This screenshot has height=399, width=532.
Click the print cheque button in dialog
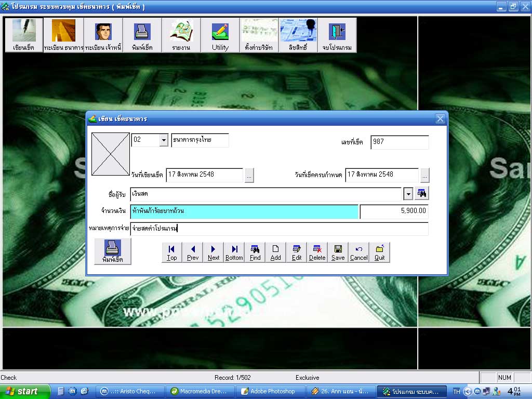click(113, 251)
